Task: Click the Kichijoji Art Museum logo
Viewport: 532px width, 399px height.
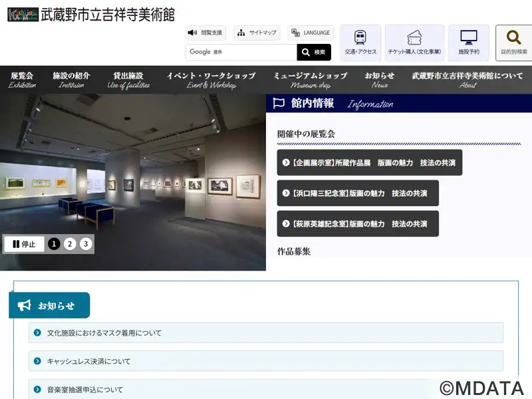Action: [23, 15]
